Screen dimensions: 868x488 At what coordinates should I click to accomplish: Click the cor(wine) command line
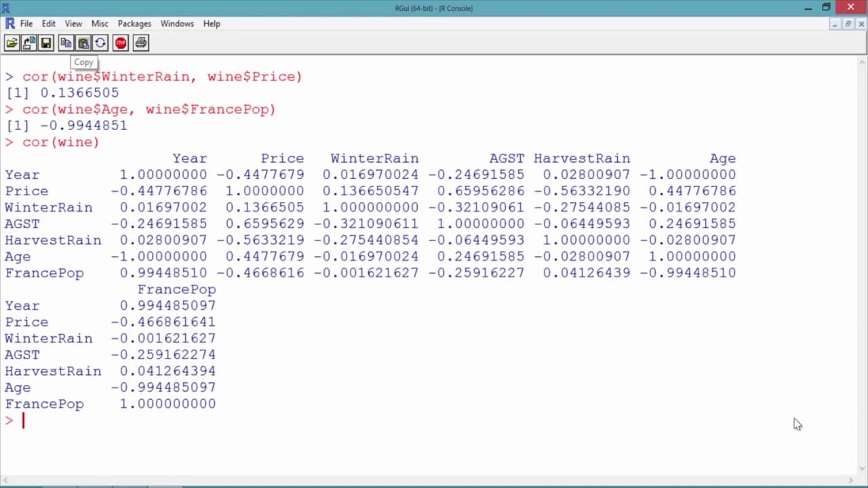[61, 142]
